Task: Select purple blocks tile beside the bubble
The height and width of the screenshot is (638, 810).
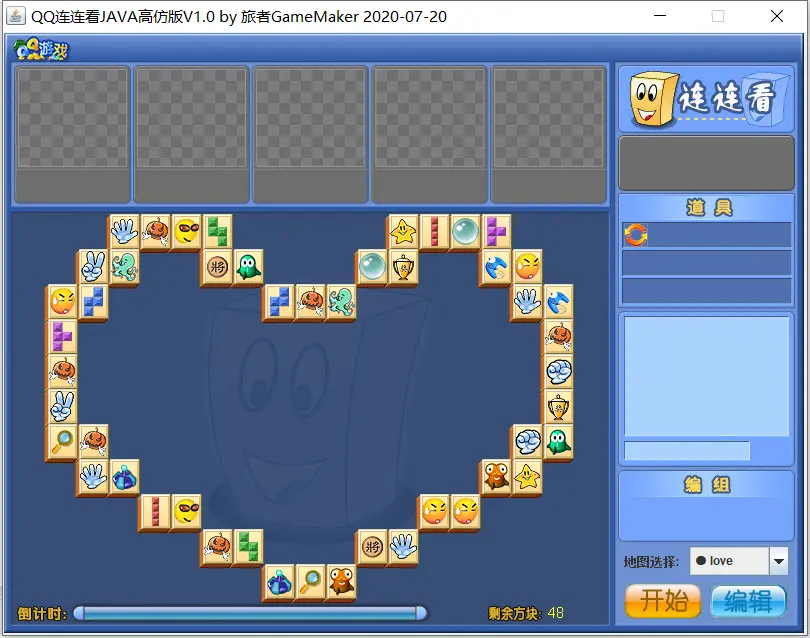Action: pyautogui.click(x=496, y=231)
